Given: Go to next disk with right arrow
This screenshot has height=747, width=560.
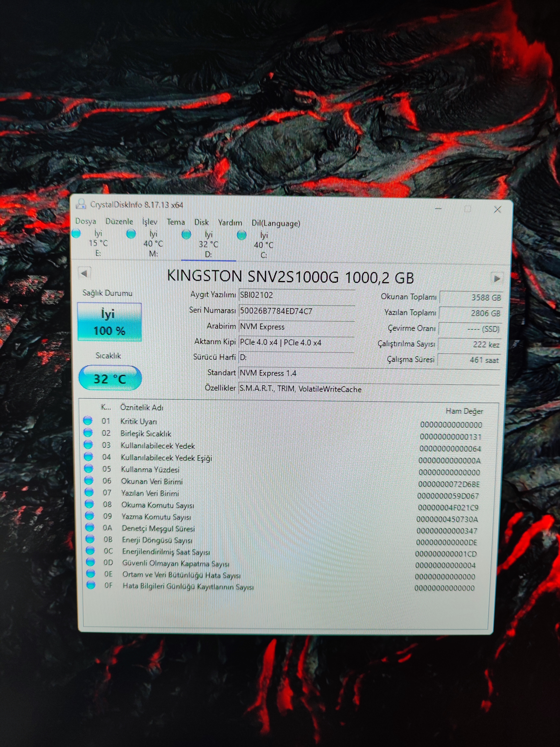Looking at the screenshot, I should [497, 279].
